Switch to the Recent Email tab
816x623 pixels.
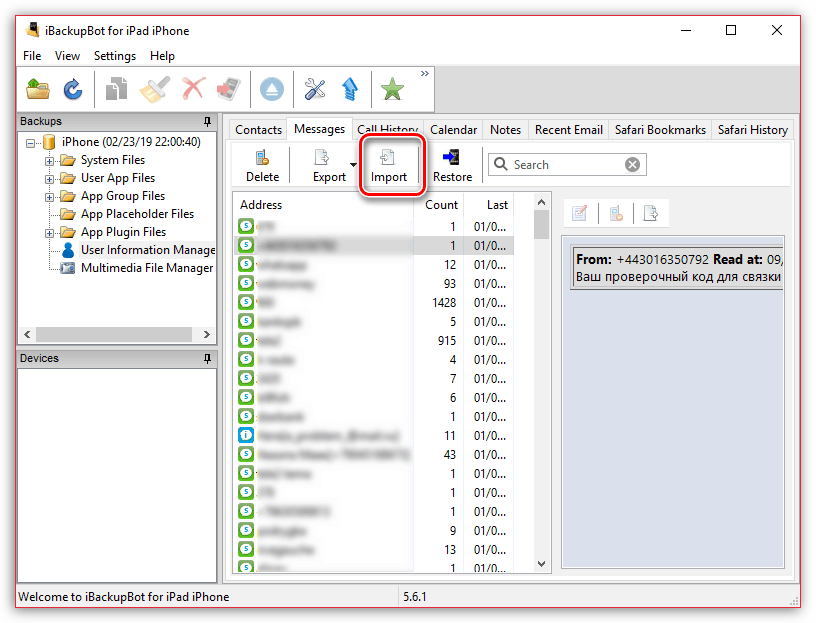pyautogui.click(x=568, y=130)
